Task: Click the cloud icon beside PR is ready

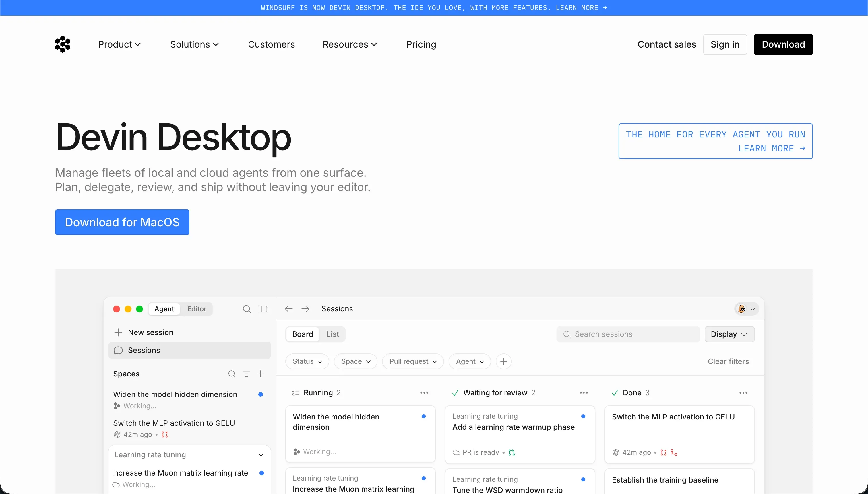Action: (x=456, y=453)
